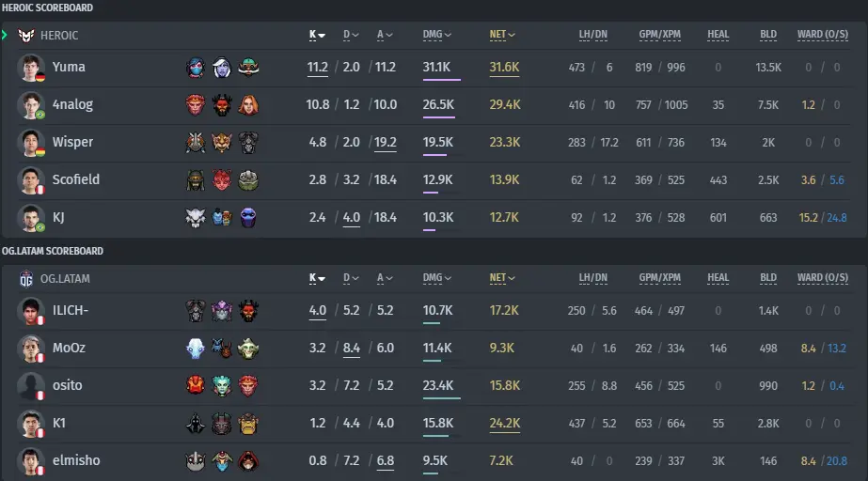Click the GPM/XPM header in Heroic table
This screenshot has height=481, width=868.
coord(660,35)
